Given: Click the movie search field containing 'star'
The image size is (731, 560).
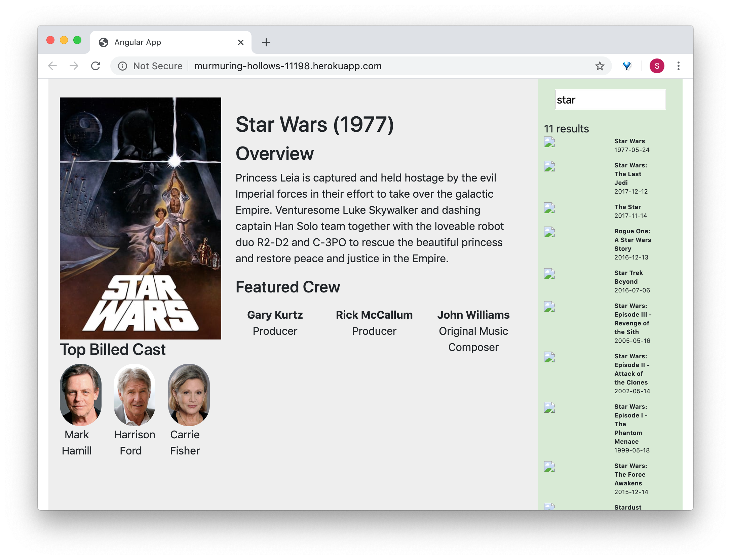Looking at the screenshot, I should [x=610, y=100].
